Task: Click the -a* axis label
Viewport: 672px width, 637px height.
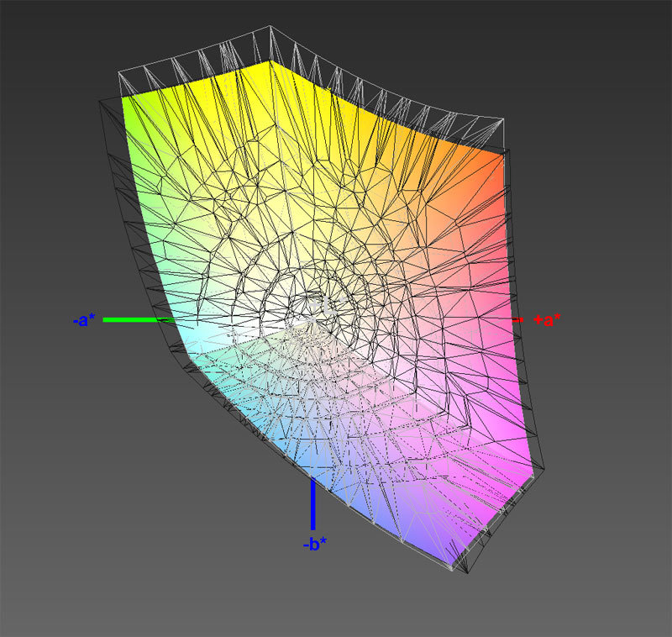Action: [x=84, y=320]
